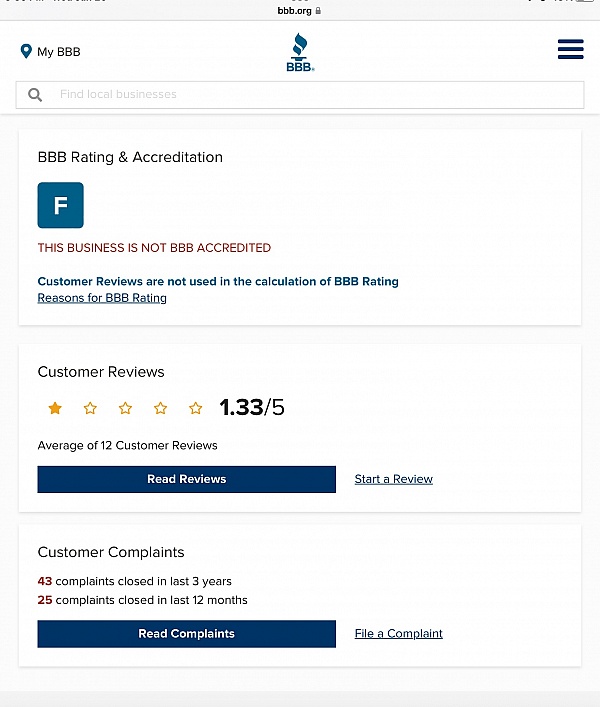Select the Customer Complaints heading

[x=111, y=552]
